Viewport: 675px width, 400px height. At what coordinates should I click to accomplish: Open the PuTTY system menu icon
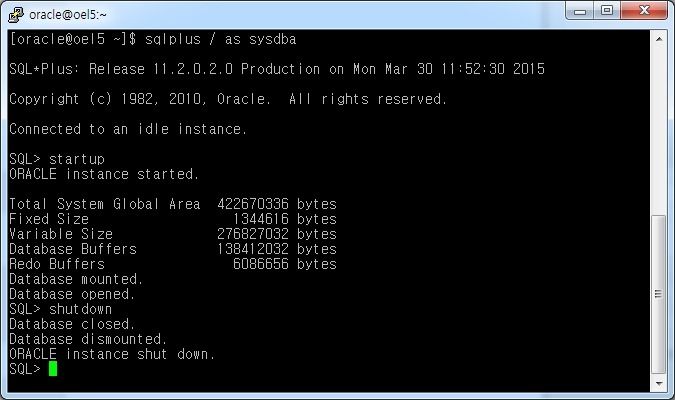pos(16,15)
